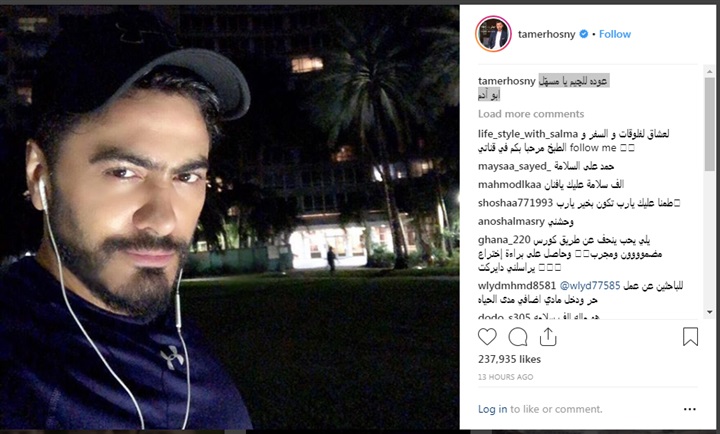Click tamerhosny name in the caption

coord(506,81)
